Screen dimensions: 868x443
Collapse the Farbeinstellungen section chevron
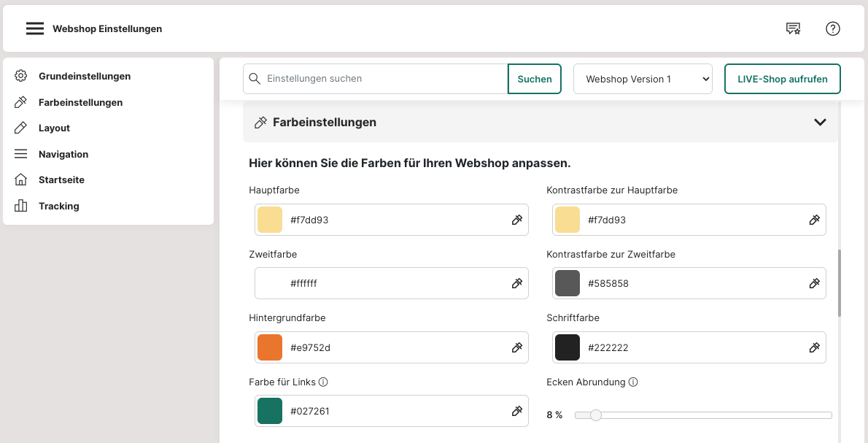pyautogui.click(x=820, y=123)
